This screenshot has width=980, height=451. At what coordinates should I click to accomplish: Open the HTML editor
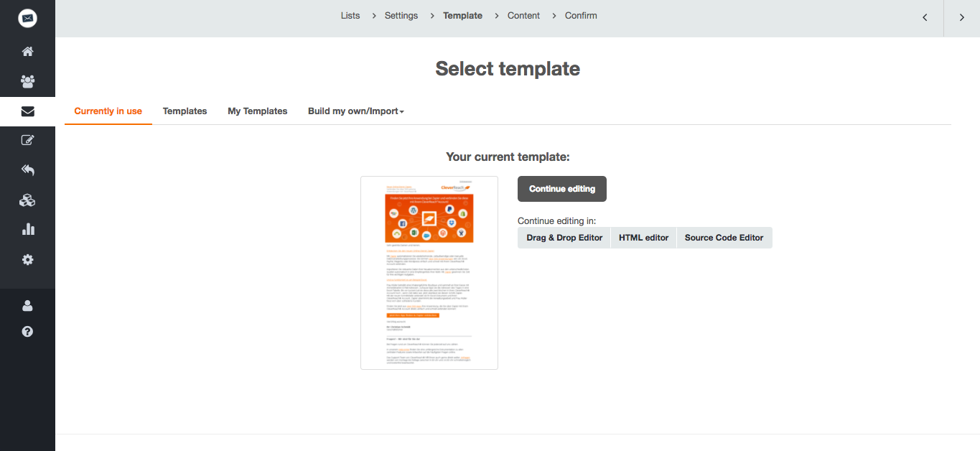click(x=643, y=238)
